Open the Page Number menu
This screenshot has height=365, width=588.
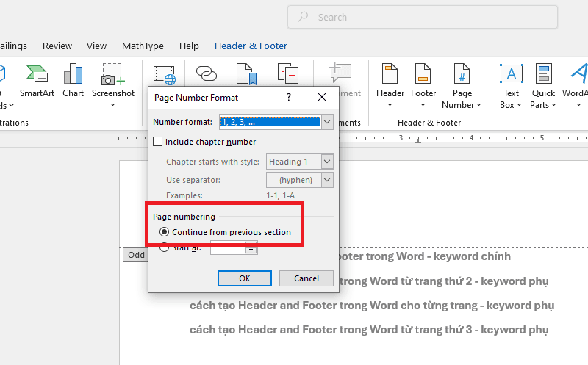tap(462, 85)
